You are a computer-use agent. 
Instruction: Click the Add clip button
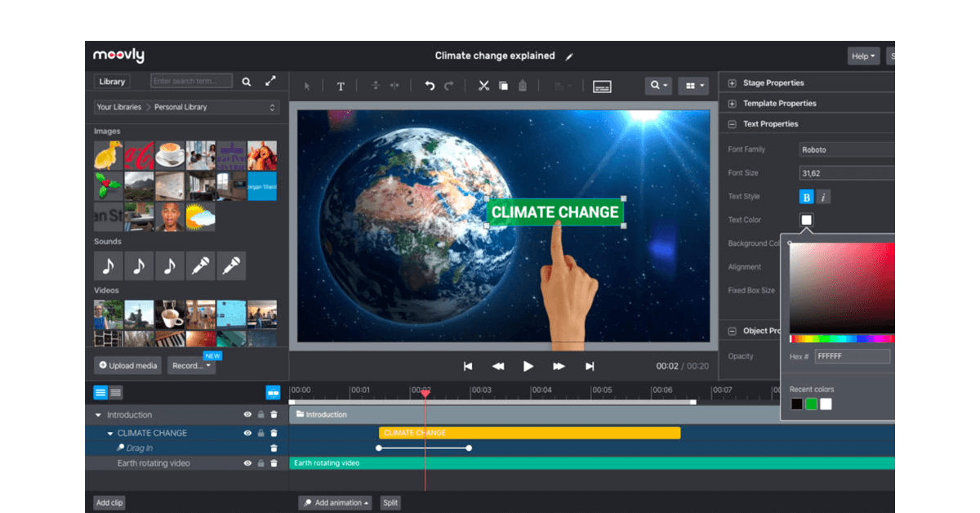pyautogui.click(x=109, y=502)
